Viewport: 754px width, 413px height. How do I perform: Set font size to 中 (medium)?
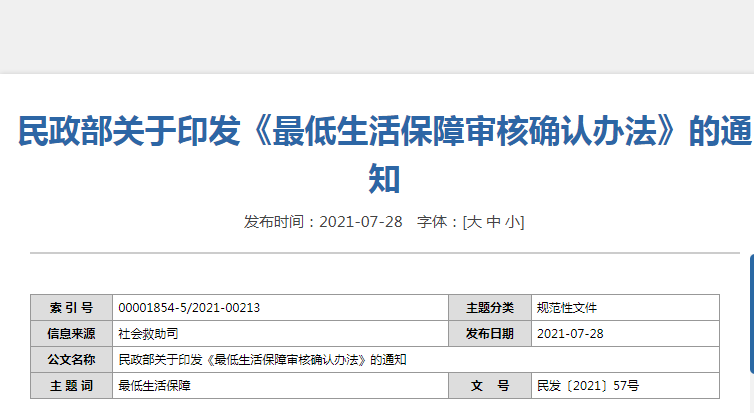tap(493, 222)
